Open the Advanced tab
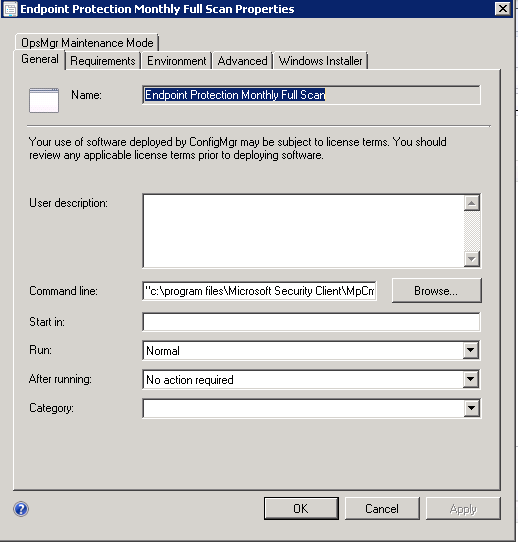This screenshot has width=518, height=542. 242,61
